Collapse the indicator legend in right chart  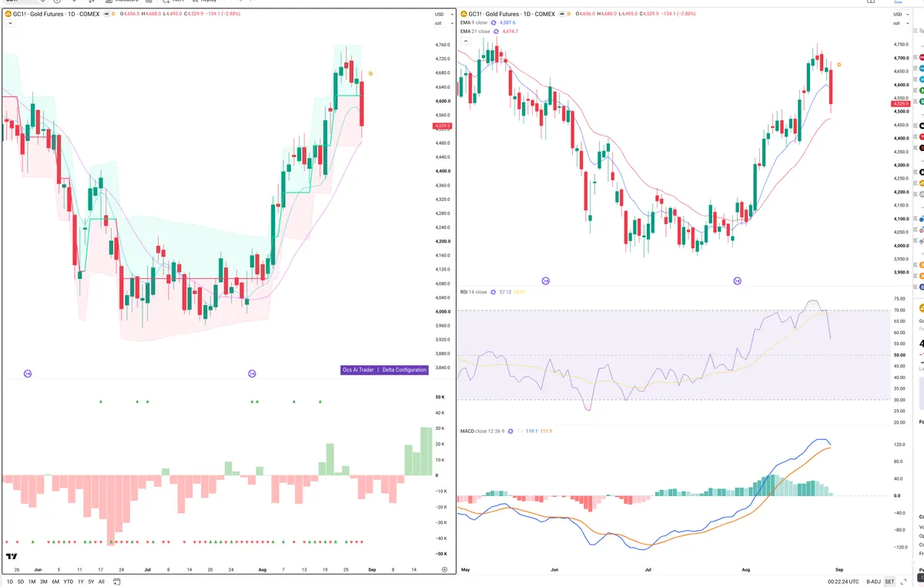click(465, 40)
